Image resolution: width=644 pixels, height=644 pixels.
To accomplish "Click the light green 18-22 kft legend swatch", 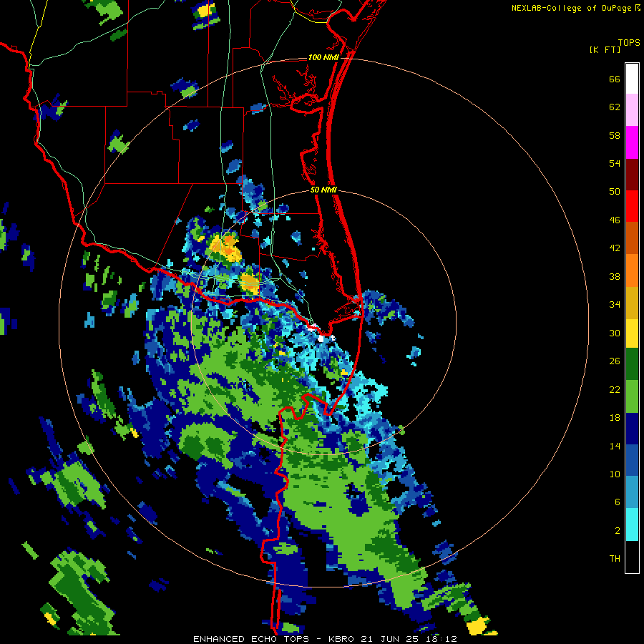I will coord(632,396).
